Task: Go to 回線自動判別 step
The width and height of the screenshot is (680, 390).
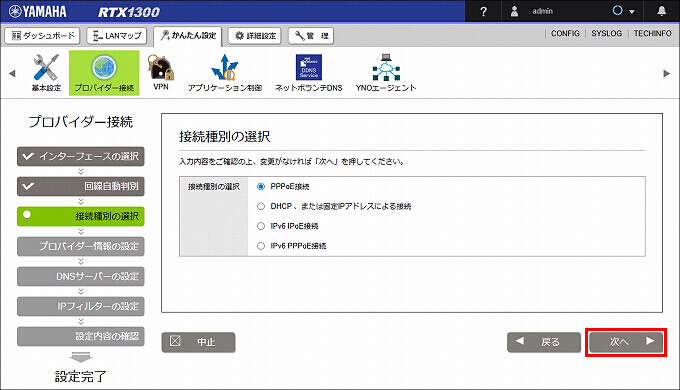Action: [81, 186]
